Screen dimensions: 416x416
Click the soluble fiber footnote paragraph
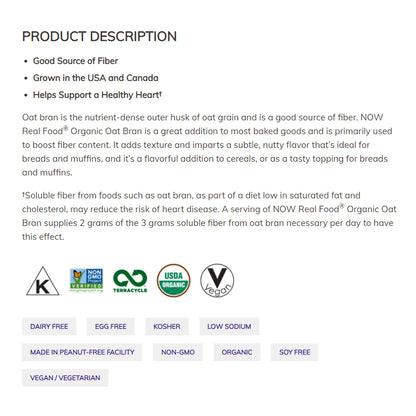(209, 216)
